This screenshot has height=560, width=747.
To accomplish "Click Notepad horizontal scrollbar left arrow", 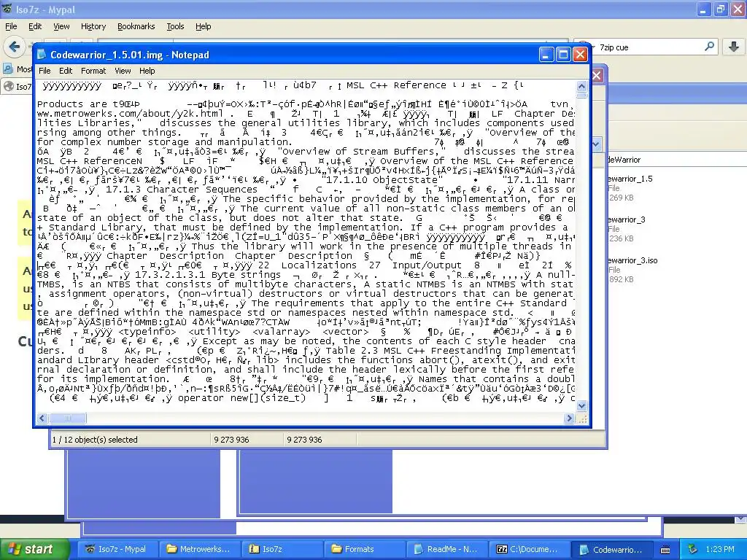I will pyautogui.click(x=42, y=418).
